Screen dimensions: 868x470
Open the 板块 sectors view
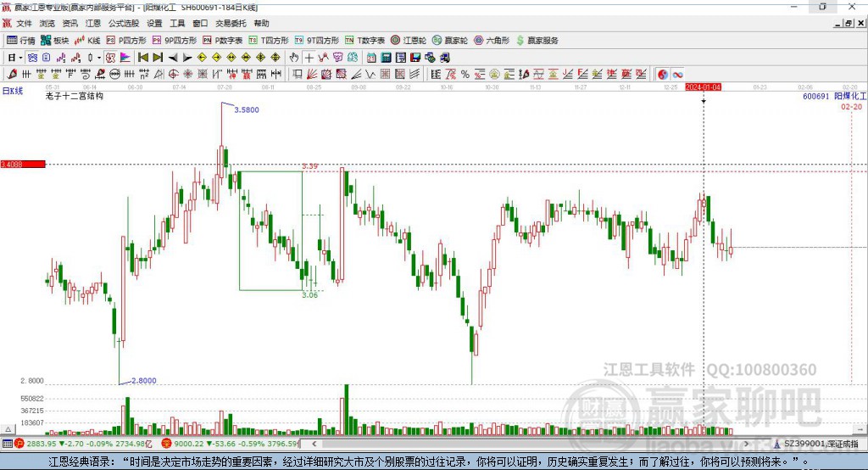point(54,41)
